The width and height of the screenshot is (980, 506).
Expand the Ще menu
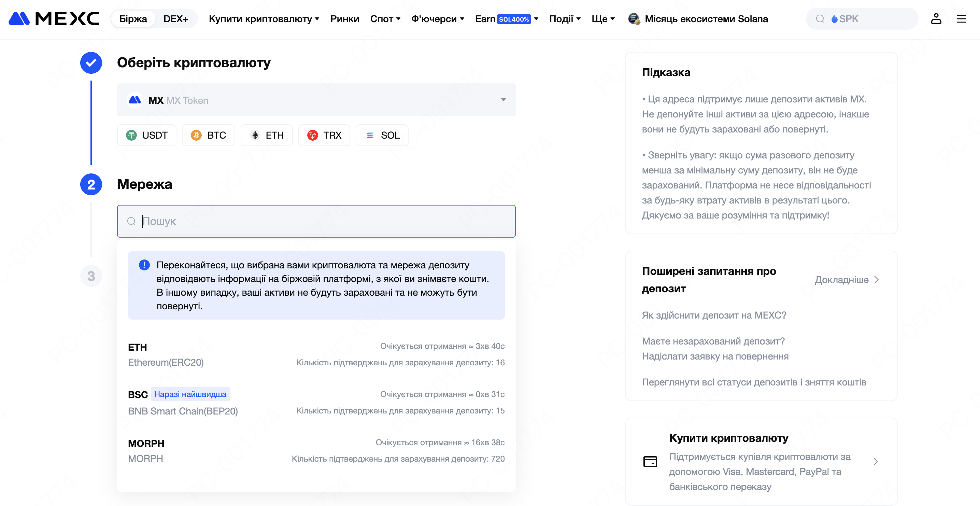[x=603, y=19]
